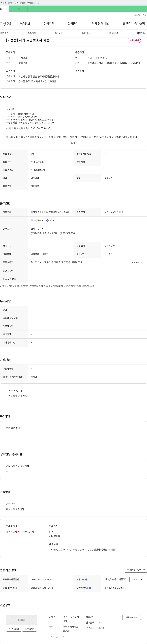
Task: Click the job title 재가 요양보호사 채용
Action: 28,40
